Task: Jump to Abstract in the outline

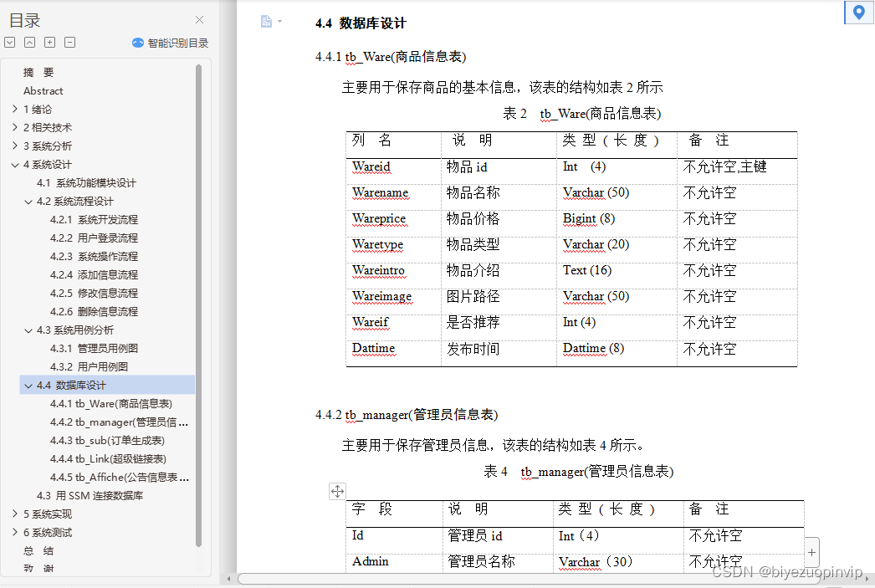Action: [x=43, y=91]
